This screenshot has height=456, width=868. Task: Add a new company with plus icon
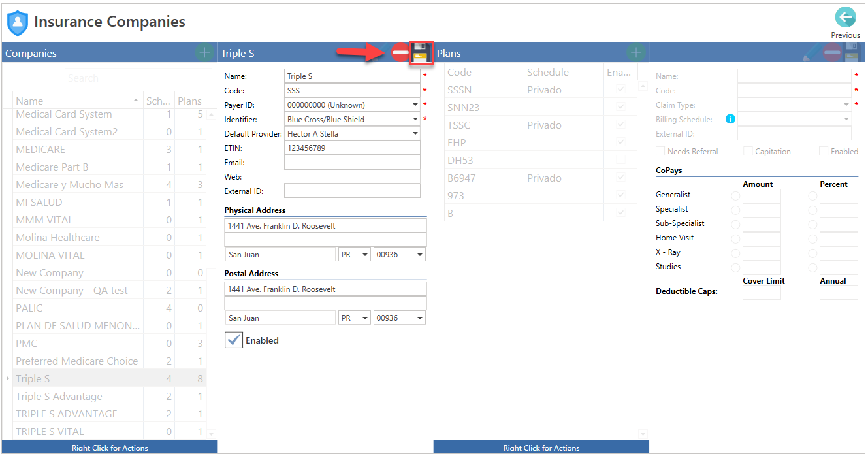(x=204, y=53)
